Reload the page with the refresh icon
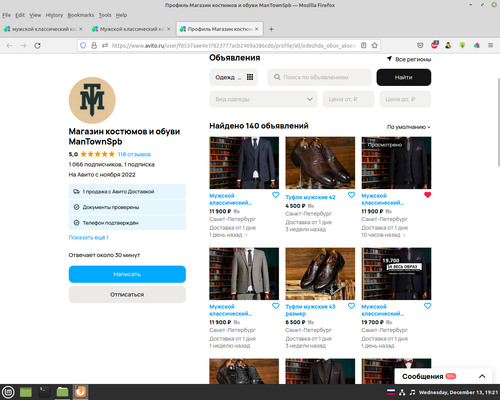The image size is (500, 400). (38, 45)
